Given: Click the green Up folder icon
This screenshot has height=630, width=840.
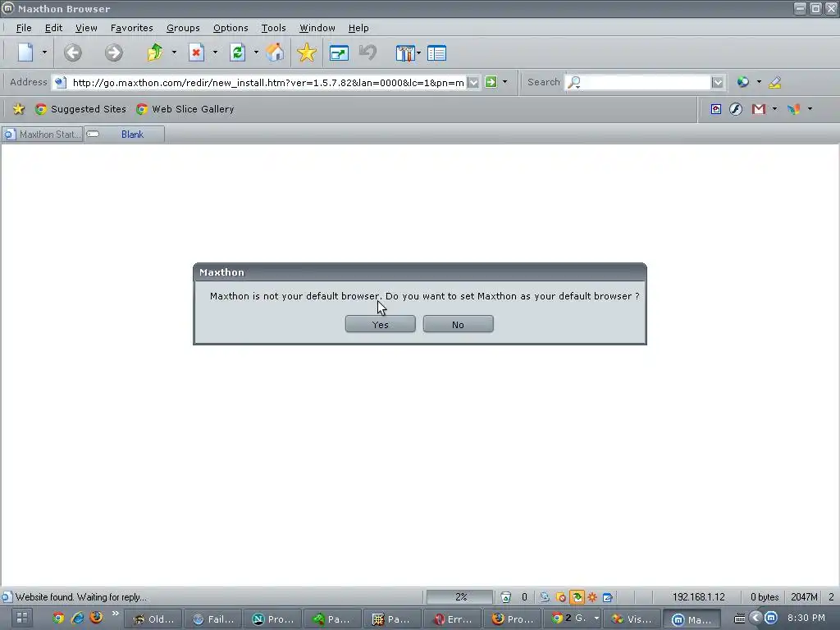Looking at the screenshot, I should (x=155, y=52).
